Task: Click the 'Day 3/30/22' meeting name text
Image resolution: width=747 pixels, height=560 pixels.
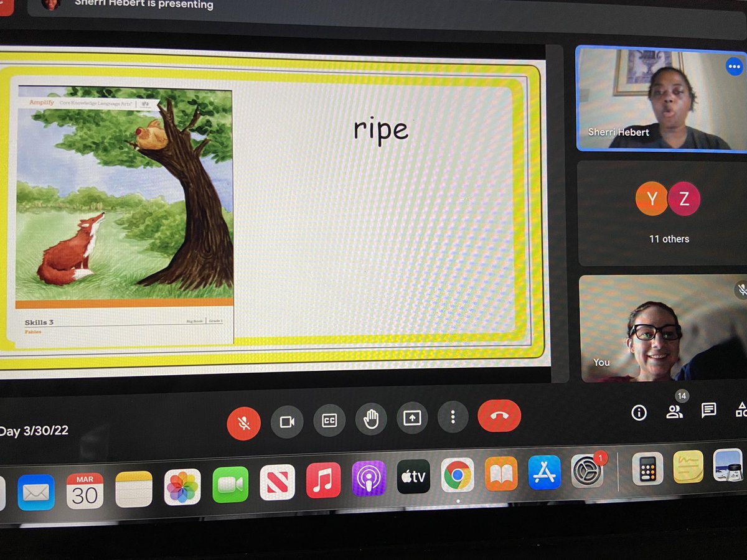Action: (x=34, y=431)
